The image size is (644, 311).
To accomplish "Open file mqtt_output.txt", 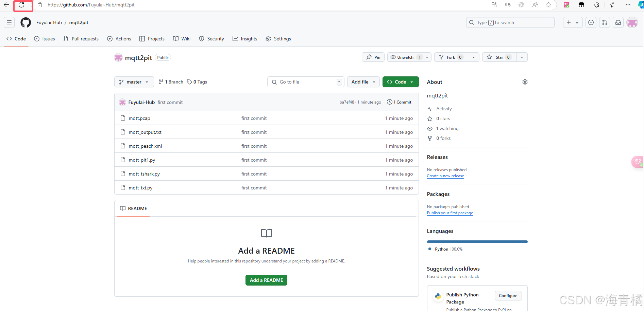I will pos(145,132).
